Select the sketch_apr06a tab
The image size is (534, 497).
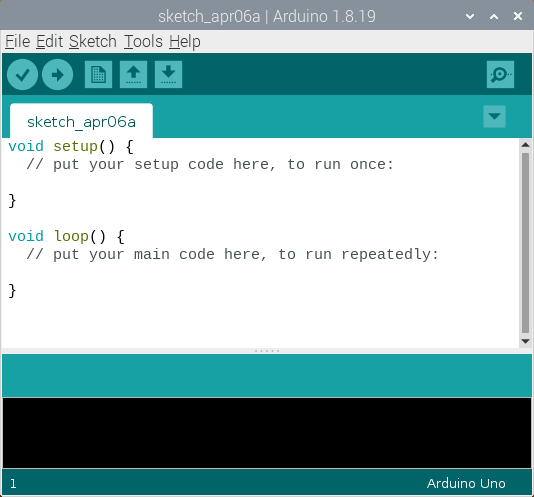[81, 121]
